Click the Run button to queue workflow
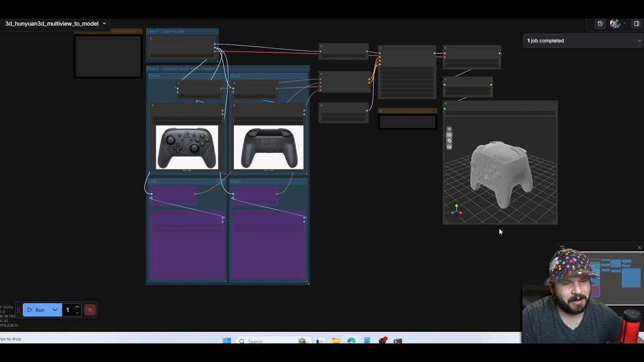644x362 pixels. 36,310
